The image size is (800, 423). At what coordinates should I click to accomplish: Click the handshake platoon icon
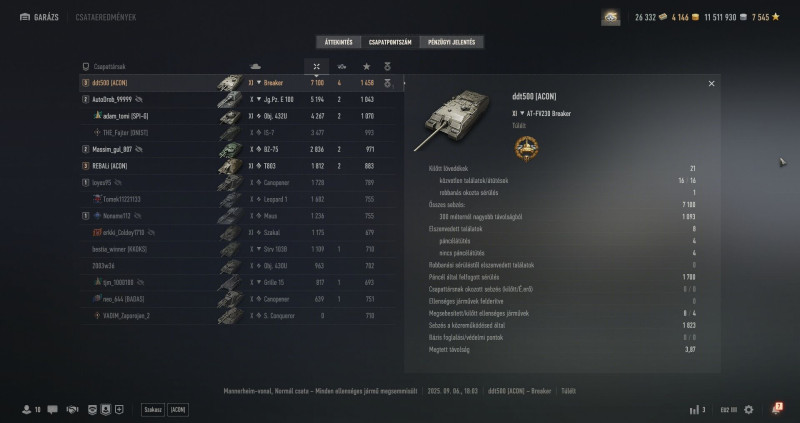point(72,409)
